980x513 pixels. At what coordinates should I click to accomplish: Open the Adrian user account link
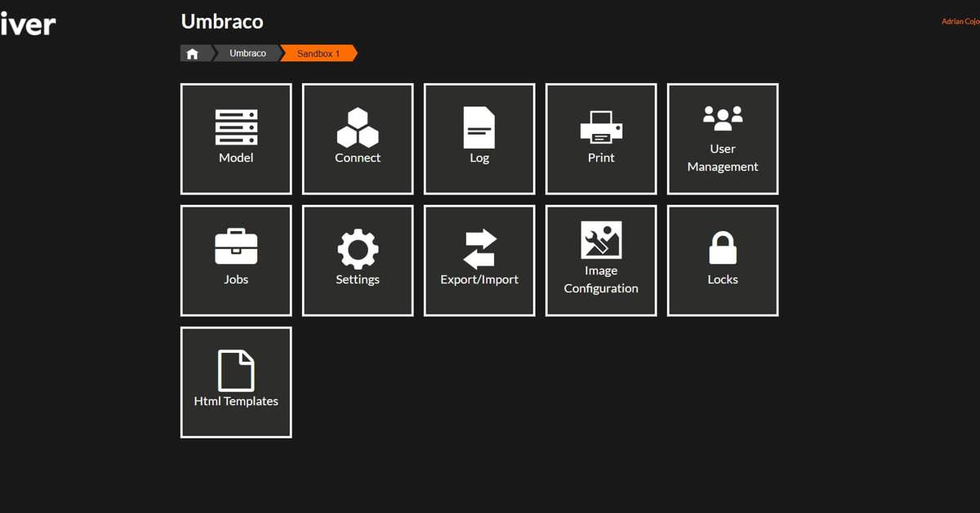pyautogui.click(x=960, y=22)
